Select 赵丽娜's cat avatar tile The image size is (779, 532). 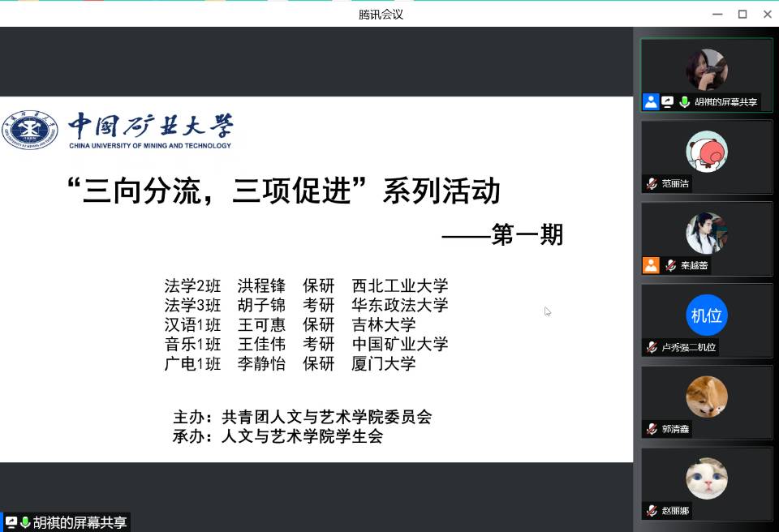tap(706, 478)
